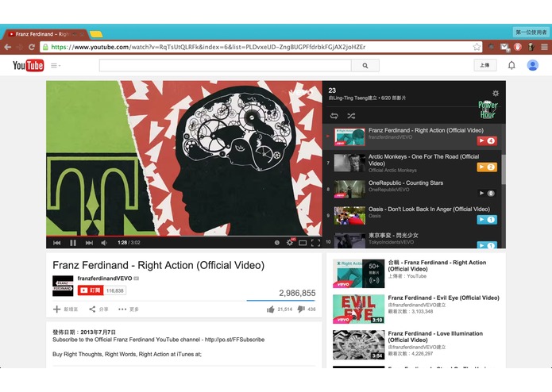Screen dimensions: 552x392
Task: Open the 合輯 Right Action mix
Action: pos(437,266)
